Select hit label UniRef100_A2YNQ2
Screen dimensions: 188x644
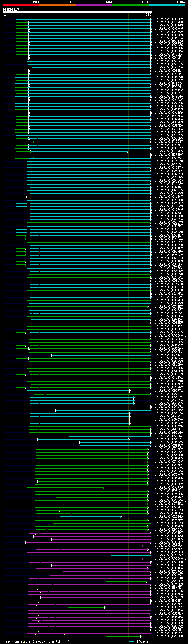[x=169, y=203]
